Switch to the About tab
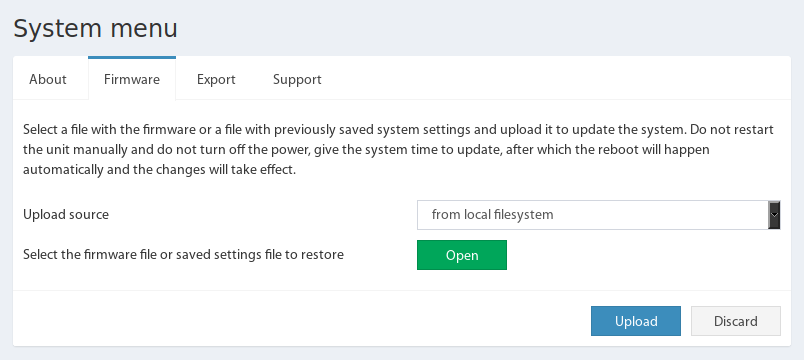 [x=48, y=79]
